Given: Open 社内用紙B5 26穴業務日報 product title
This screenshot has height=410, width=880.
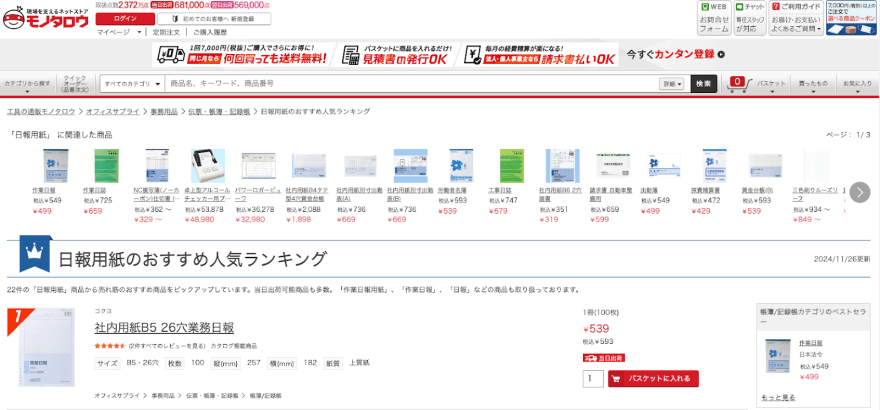Looking at the screenshot, I should 164,327.
